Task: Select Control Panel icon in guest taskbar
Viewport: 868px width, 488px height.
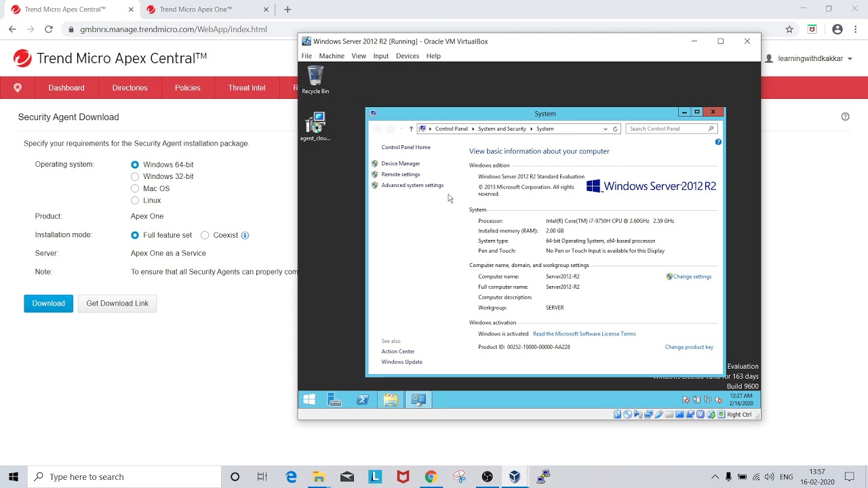Action: pos(418,400)
